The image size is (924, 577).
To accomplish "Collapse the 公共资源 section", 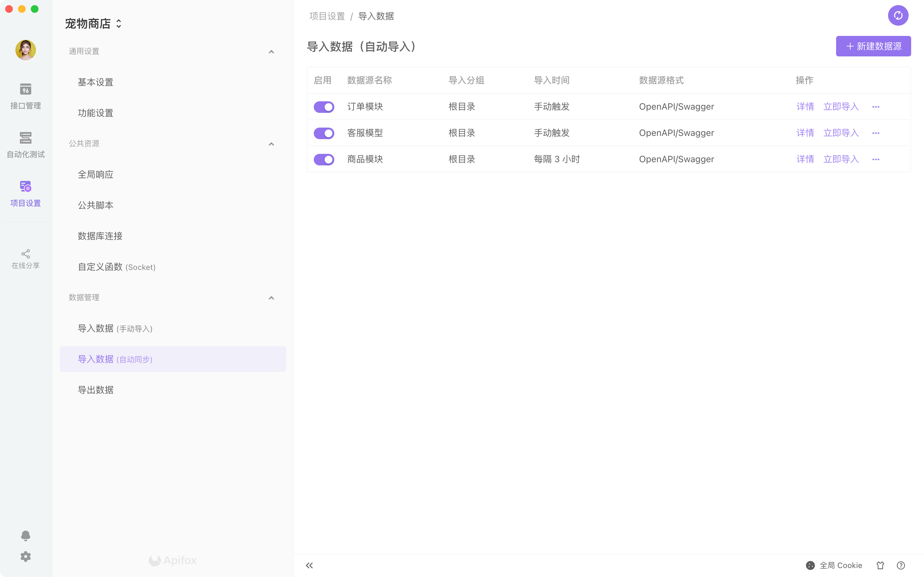I will (x=271, y=144).
